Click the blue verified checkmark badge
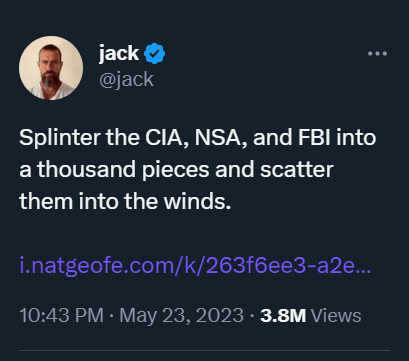The width and height of the screenshot is (409, 361). pos(154,53)
